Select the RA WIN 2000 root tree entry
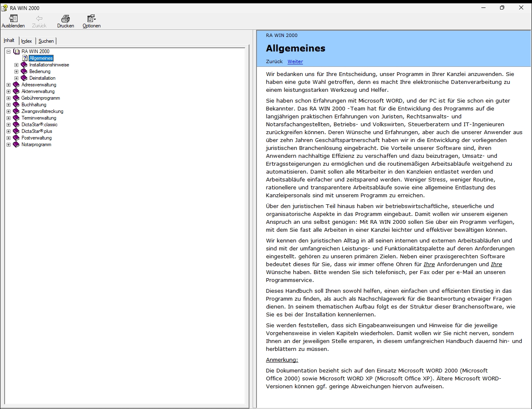Image resolution: width=532 pixels, height=409 pixels. tap(35, 51)
